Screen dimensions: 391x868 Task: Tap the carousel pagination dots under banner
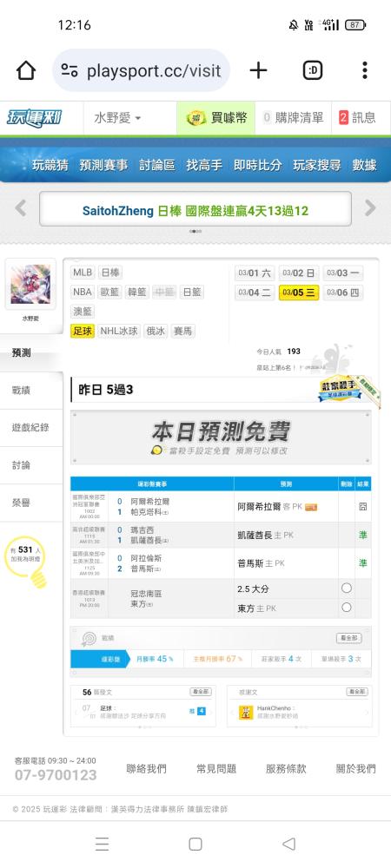(x=195, y=232)
